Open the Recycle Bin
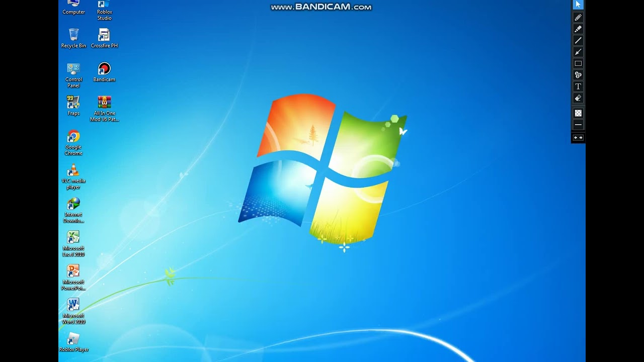 [x=73, y=38]
